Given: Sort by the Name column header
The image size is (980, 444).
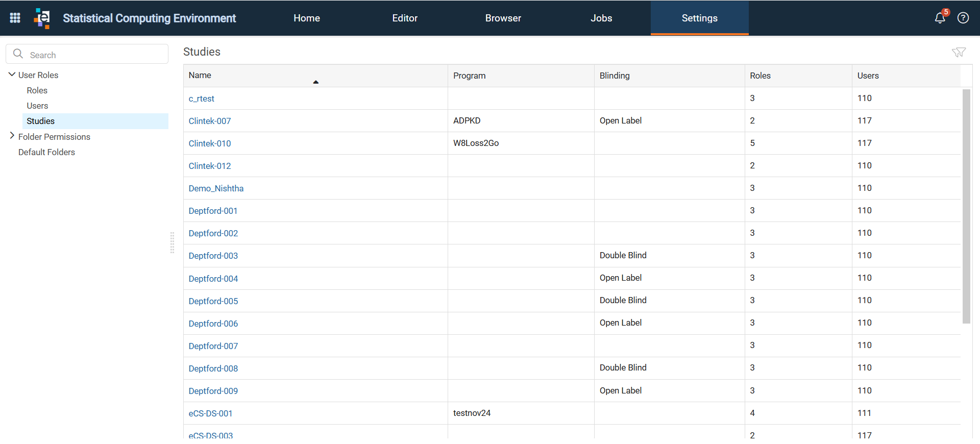Looking at the screenshot, I should pos(315,76).
